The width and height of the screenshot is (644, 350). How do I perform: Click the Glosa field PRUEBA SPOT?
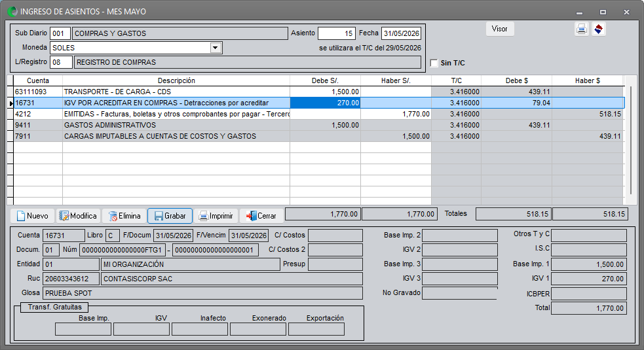point(202,293)
